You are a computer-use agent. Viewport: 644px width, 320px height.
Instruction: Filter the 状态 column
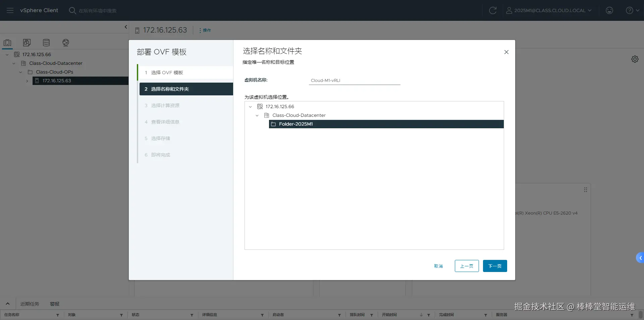(192, 315)
